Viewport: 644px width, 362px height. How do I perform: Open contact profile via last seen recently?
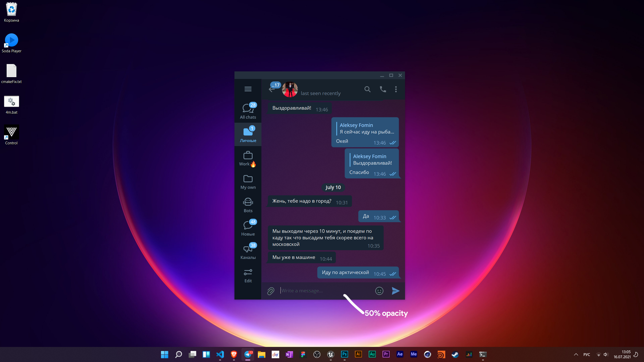pos(320,93)
